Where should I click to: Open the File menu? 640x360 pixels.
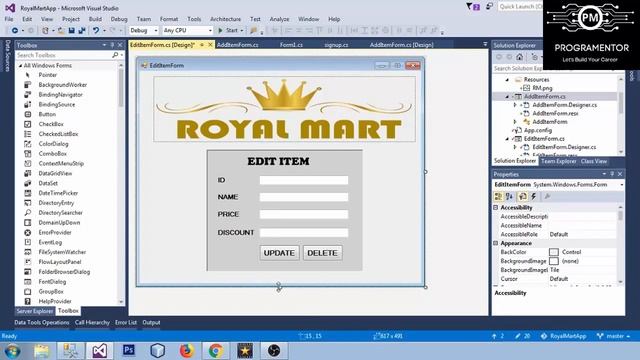(9, 19)
